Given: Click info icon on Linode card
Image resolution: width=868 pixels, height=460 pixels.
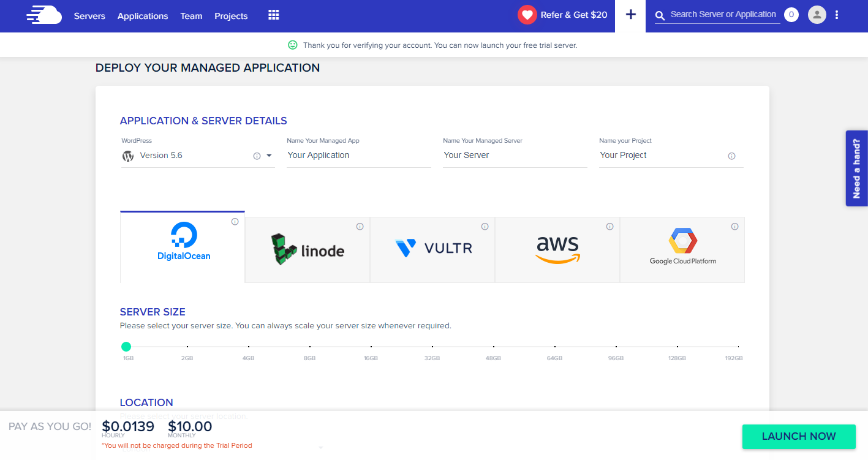Looking at the screenshot, I should point(360,227).
